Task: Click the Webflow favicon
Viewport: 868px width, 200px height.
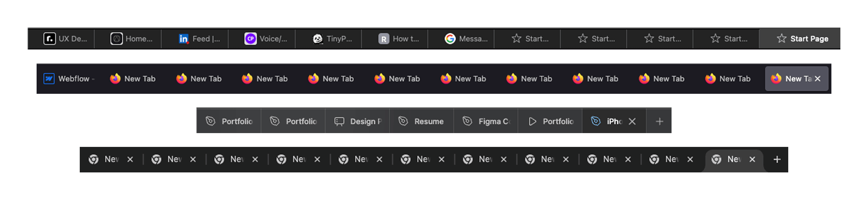Action: [x=49, y=79]
